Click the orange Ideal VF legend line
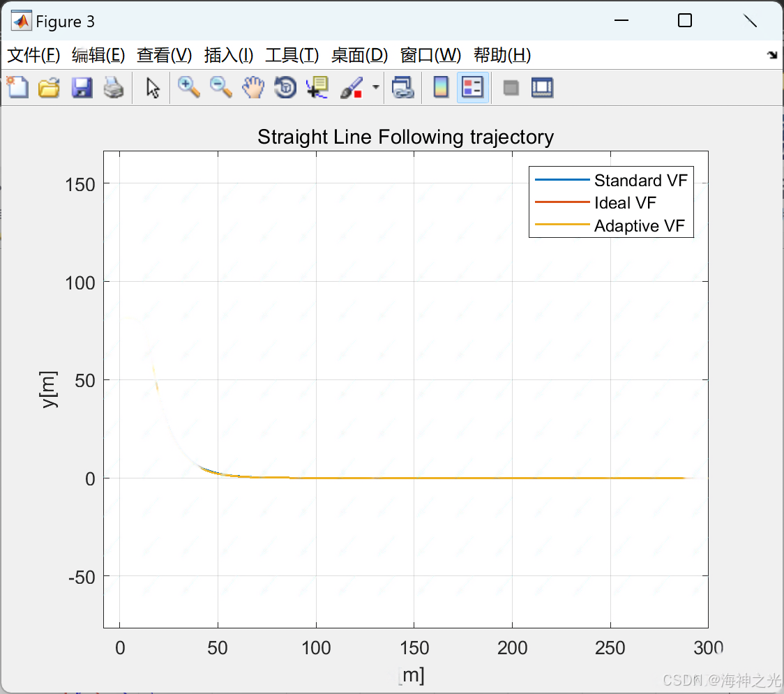784x694 pixels. 562,202
